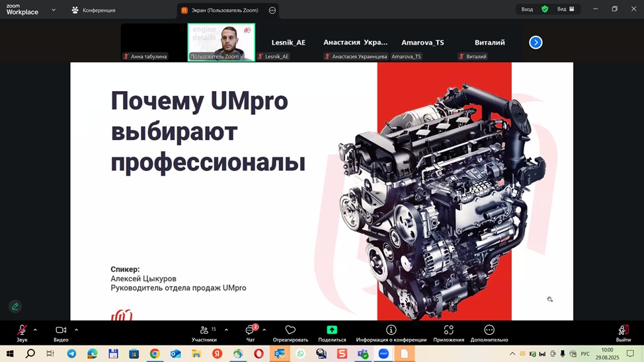
Task: Unmute microphone with the Звук button
Action: pyautogui.click(x=22, y=332)
